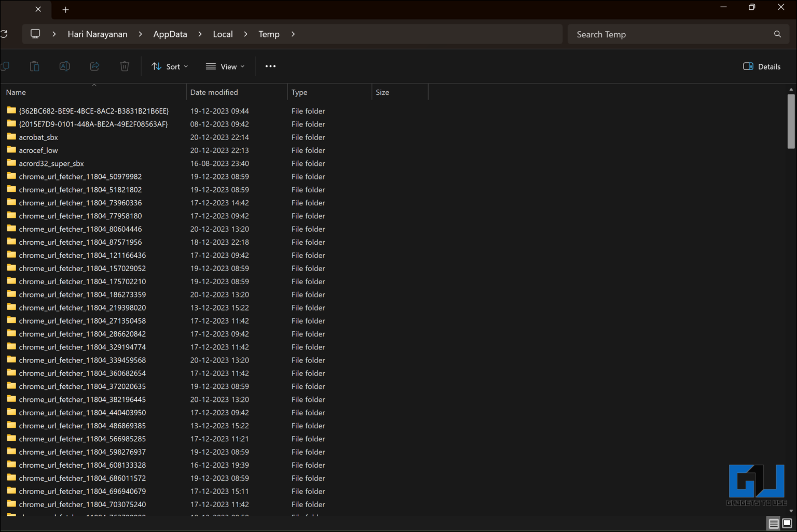The height and width of the screenshot is (532, 797).
Task: Copy the selected item using toolbar
Action: 6,66
